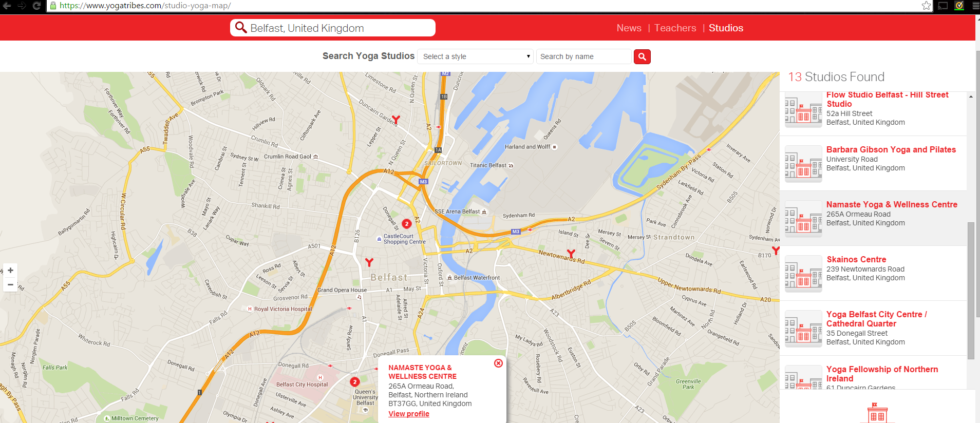Bookmark this page with star icon
Screen dimensions: 980x423
(926, 6)
